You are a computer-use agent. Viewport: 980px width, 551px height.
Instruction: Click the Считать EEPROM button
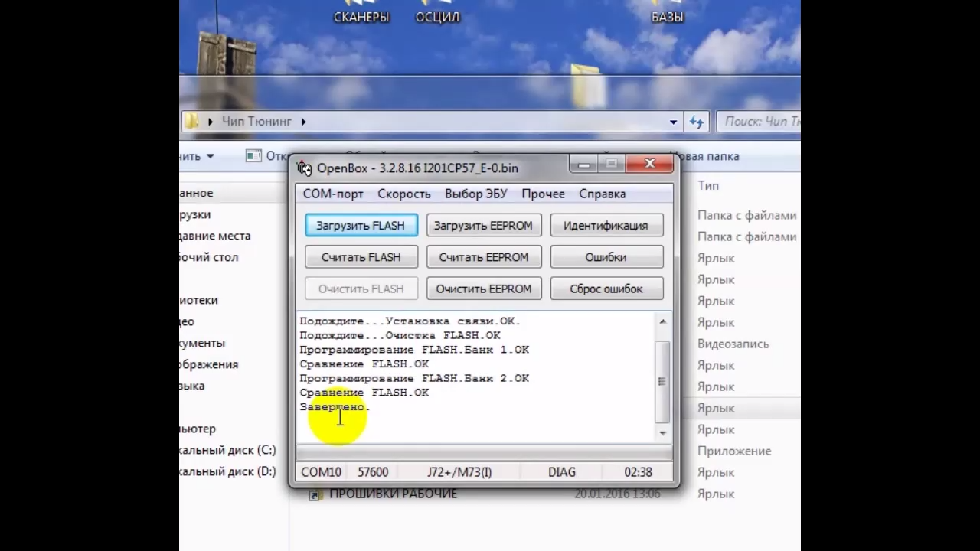click(483, 257)
